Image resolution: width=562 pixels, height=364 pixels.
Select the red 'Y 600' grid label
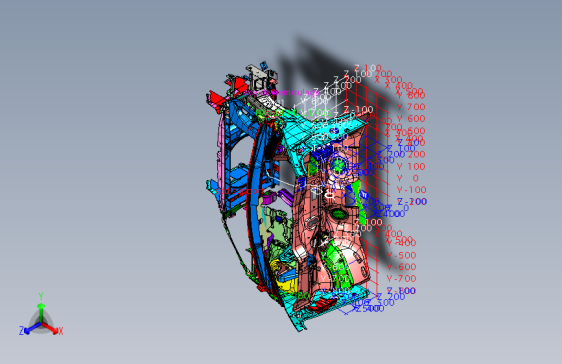[411, 119]
